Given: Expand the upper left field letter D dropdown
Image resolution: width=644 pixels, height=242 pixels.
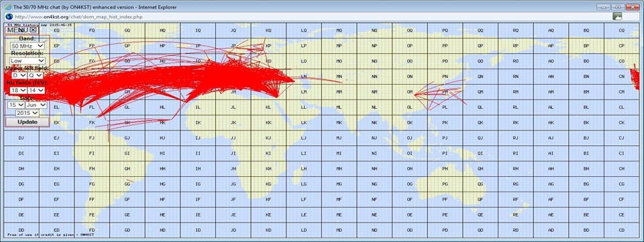Looking at the screenshot, I should click(19, 75).
